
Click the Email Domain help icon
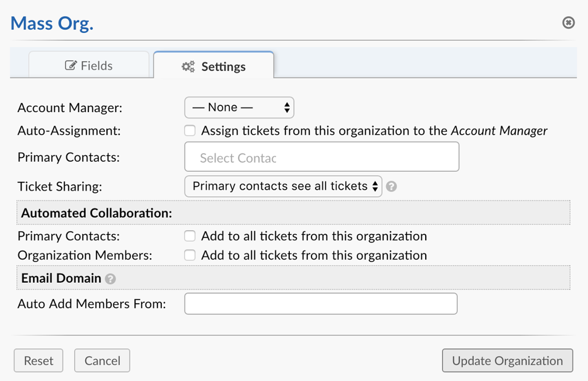(x=111, y=278)
